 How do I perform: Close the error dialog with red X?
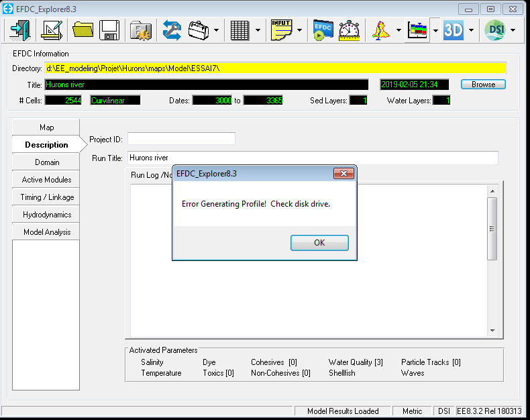(x=343, y=174)
